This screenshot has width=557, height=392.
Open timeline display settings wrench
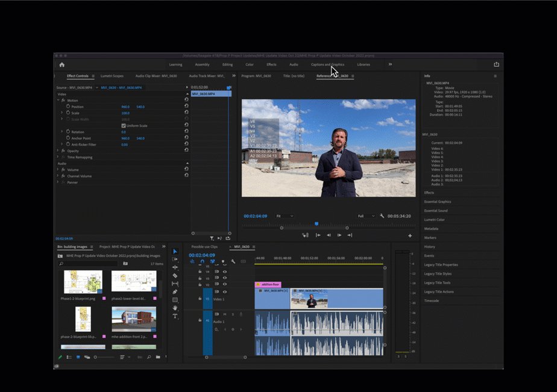coord(233,261)
